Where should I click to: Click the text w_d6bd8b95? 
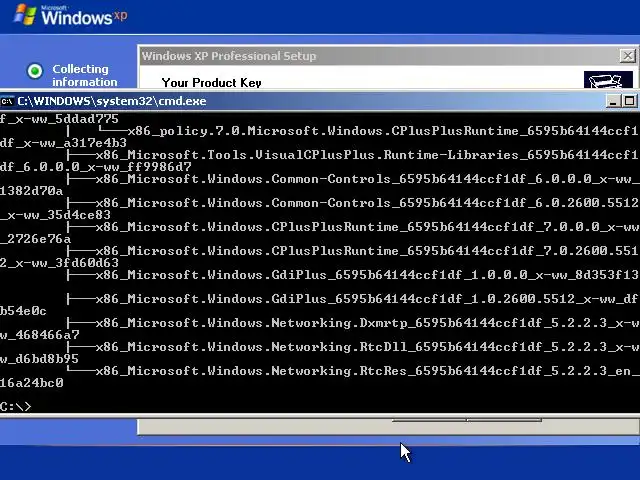[x=39, y=359]
